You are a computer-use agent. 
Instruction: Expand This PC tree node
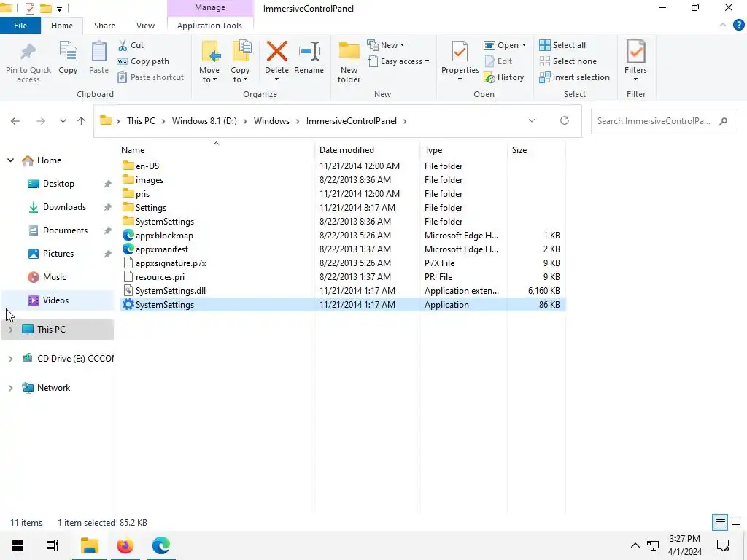coord(10,330)
